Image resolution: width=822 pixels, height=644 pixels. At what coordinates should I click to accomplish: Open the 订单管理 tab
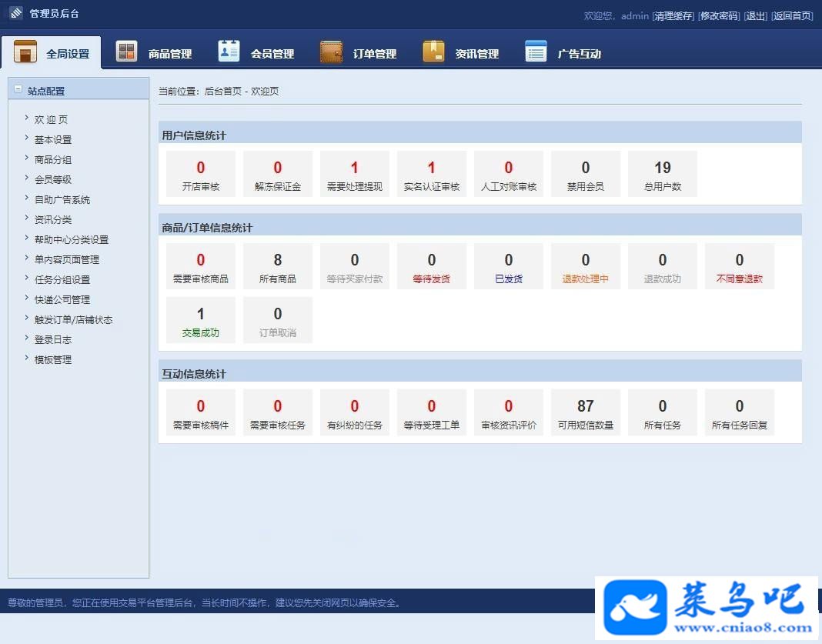coord(358,52)
